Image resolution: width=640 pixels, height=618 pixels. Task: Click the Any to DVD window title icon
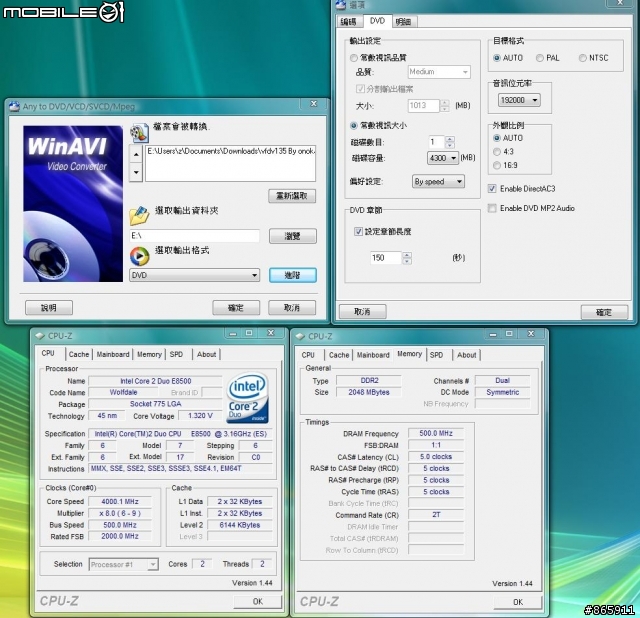coord(14,107)
